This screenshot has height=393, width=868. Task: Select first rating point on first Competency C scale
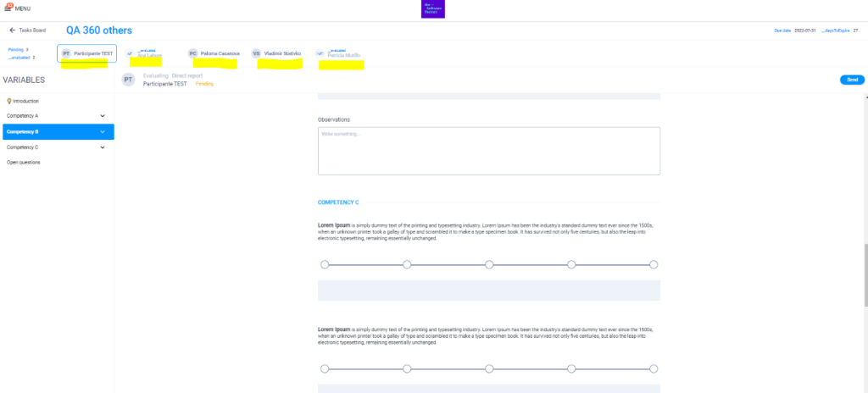[325, 264]
